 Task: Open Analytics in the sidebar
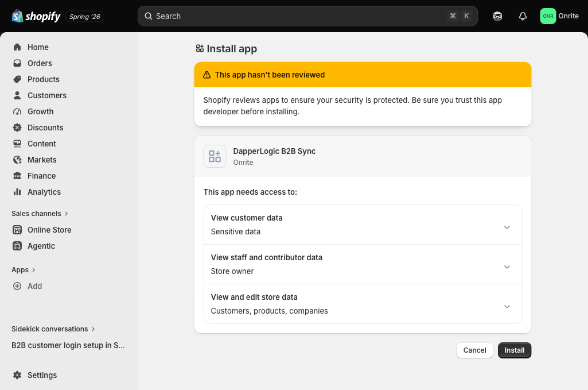[44, 192]
